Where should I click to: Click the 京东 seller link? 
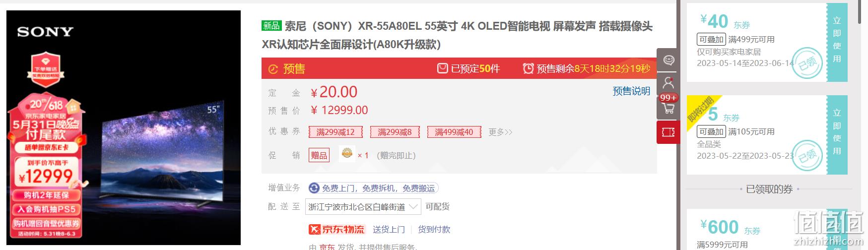coord(327,247)
